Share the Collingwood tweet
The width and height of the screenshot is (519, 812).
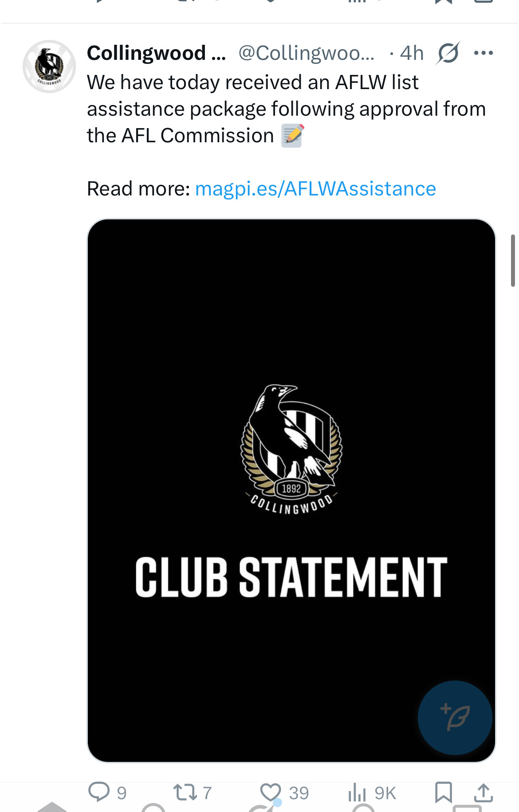(484, 792)
